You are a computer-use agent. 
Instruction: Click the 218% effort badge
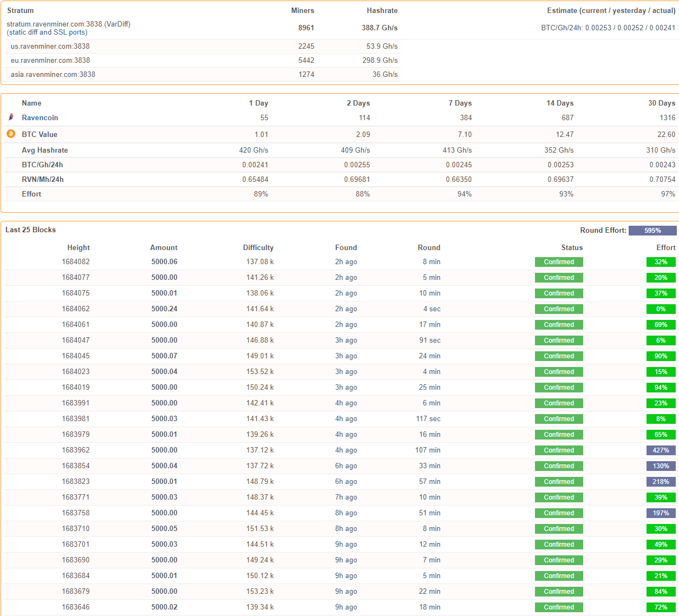click(661, 482)
